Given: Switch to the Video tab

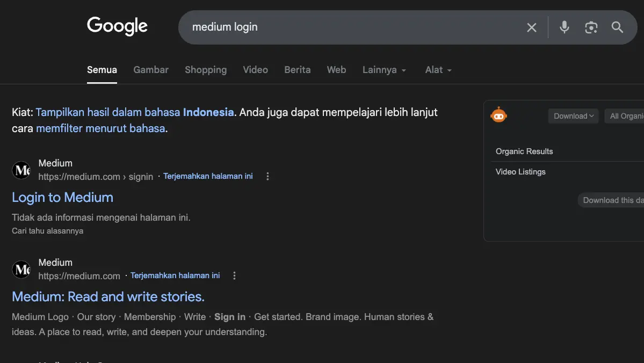Looking at the screenshot, I should (x=256, y=70).
